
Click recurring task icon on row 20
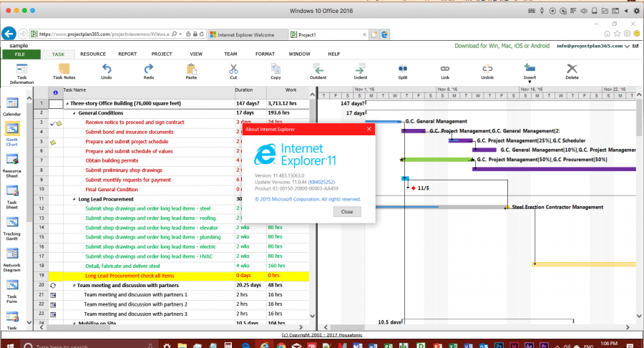[53, 285]
